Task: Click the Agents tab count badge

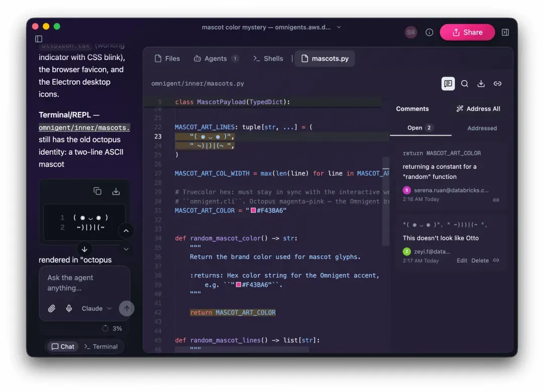Action: click(x=235, y=58)
